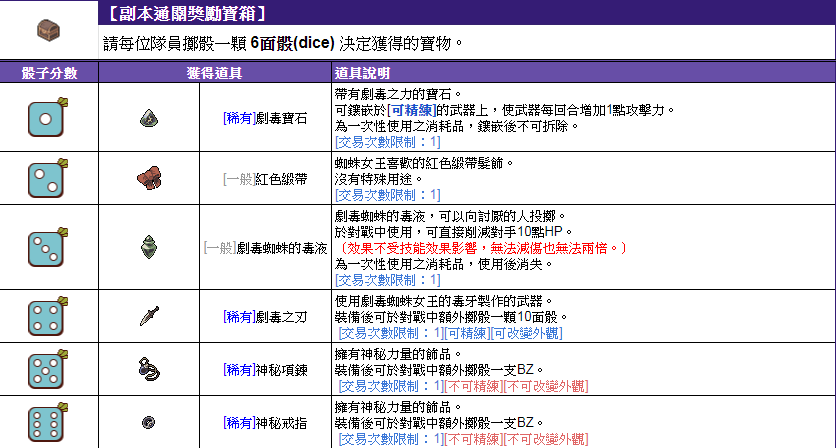
Task: Click item name [稀有]劇毒寶石
Action: click(x=265, y=118)
